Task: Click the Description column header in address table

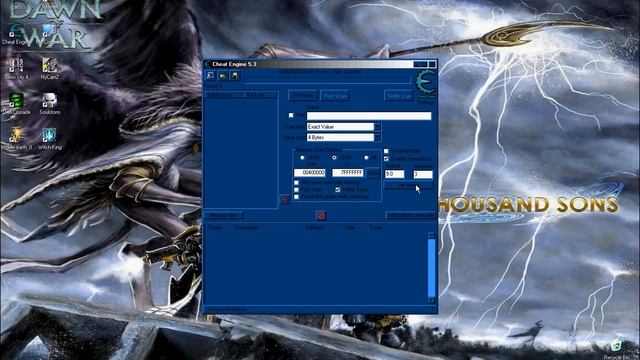Action: pyautogui.click(x=247, y=228)
